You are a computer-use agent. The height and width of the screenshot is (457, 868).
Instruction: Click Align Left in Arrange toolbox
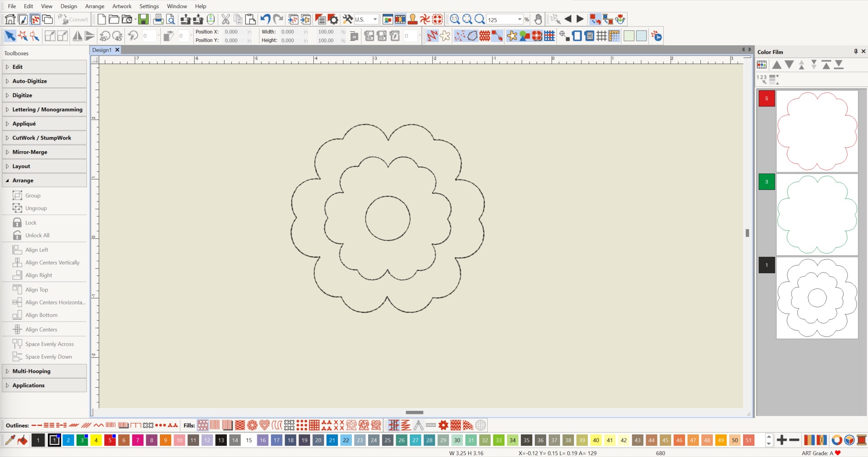(37, 250)
